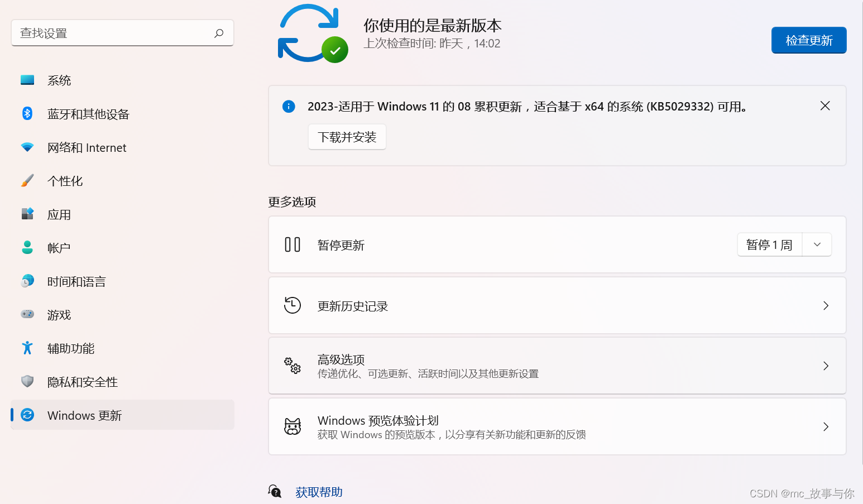Click the globe clock 时间和语言 icon

[x=27, y=281]
